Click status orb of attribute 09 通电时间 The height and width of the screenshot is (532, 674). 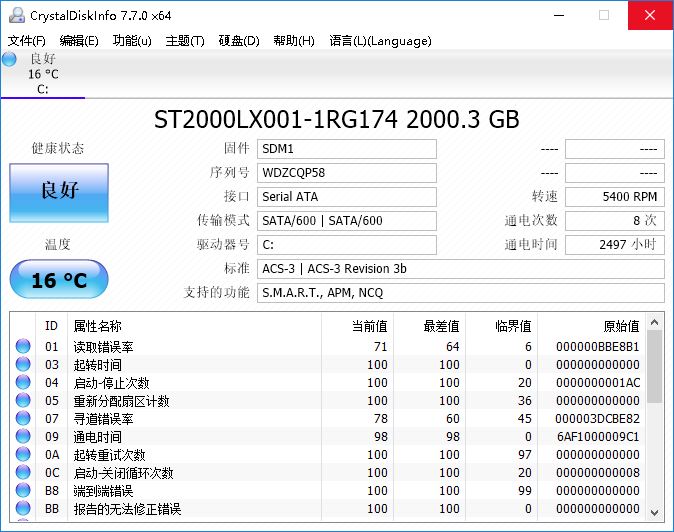point(23,436)
